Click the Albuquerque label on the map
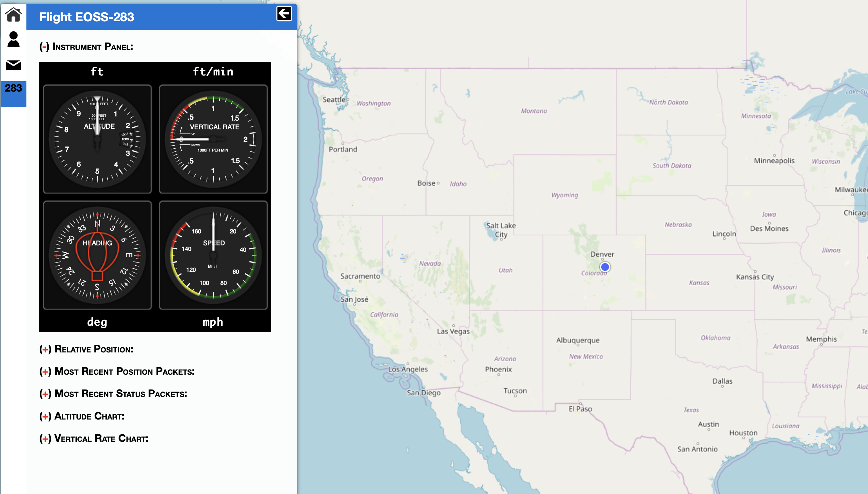Image resolution: width=868 pixels, height=494 pixels. [x=578, y=340]
